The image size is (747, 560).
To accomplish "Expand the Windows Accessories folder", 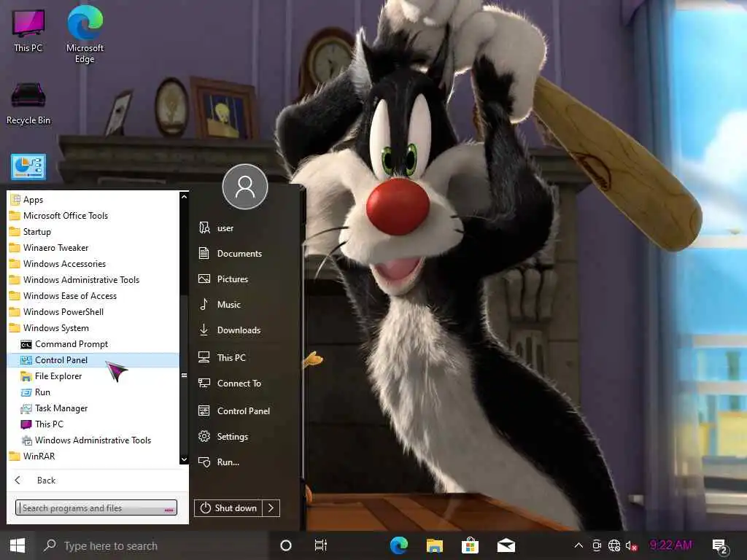I will tap(93, 264).
